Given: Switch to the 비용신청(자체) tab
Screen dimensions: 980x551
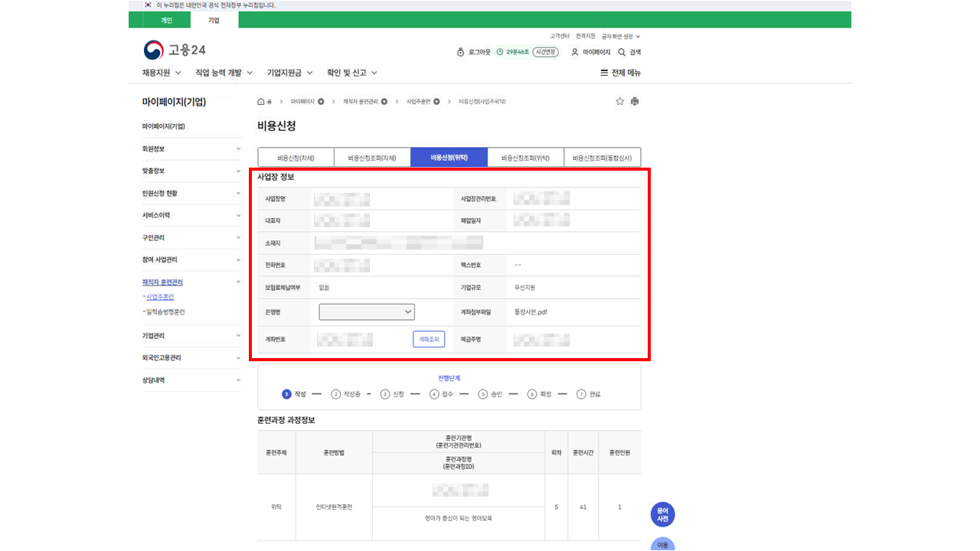Looking at the screenshot, I should pyautogui.click(x=296, y=158).
